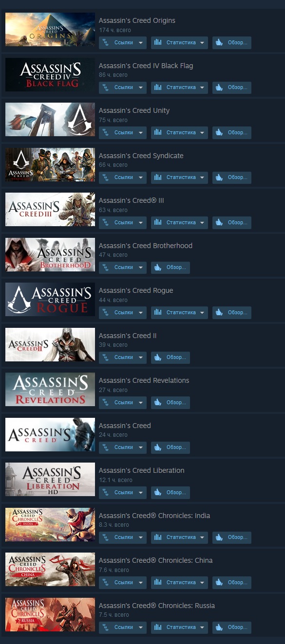Click the links icon for Assassin's Creed Unity
Screen dimensions: 285x644
[x=105, y=133]
